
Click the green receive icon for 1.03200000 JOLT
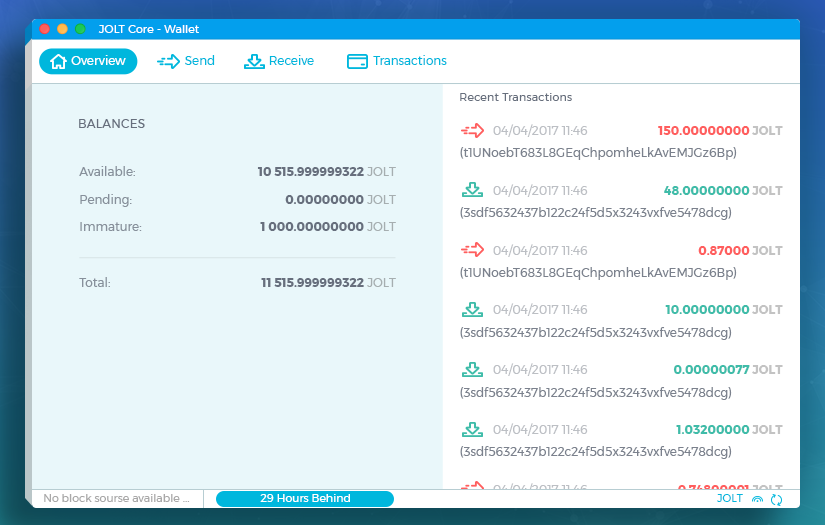point(472,429)
